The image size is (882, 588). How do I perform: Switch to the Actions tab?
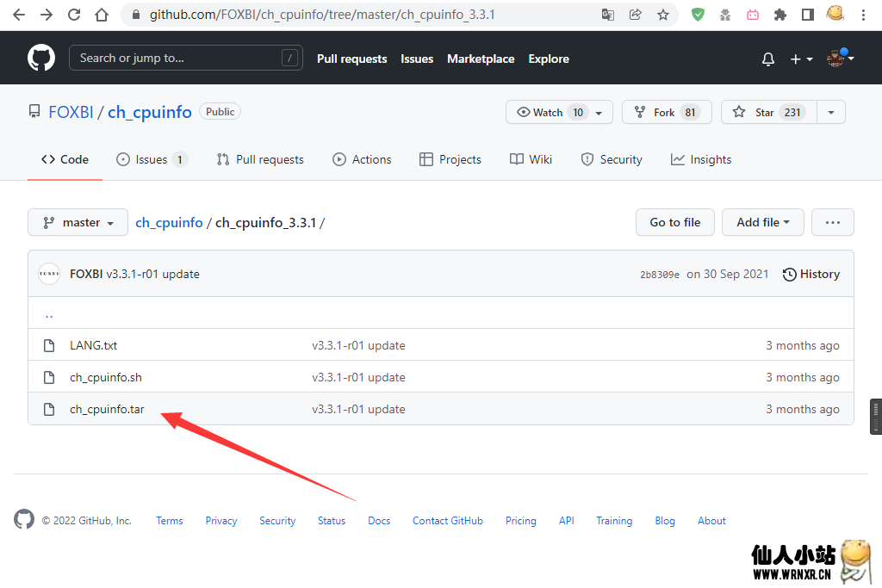pos(362,159)
